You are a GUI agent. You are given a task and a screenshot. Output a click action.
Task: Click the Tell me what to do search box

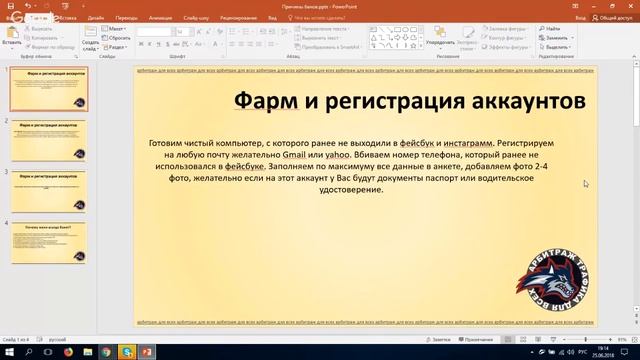tap(317, 18)
